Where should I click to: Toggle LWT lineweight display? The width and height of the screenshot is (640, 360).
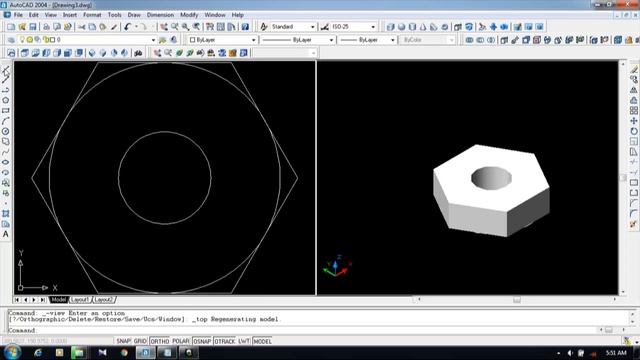pos(244,341)
